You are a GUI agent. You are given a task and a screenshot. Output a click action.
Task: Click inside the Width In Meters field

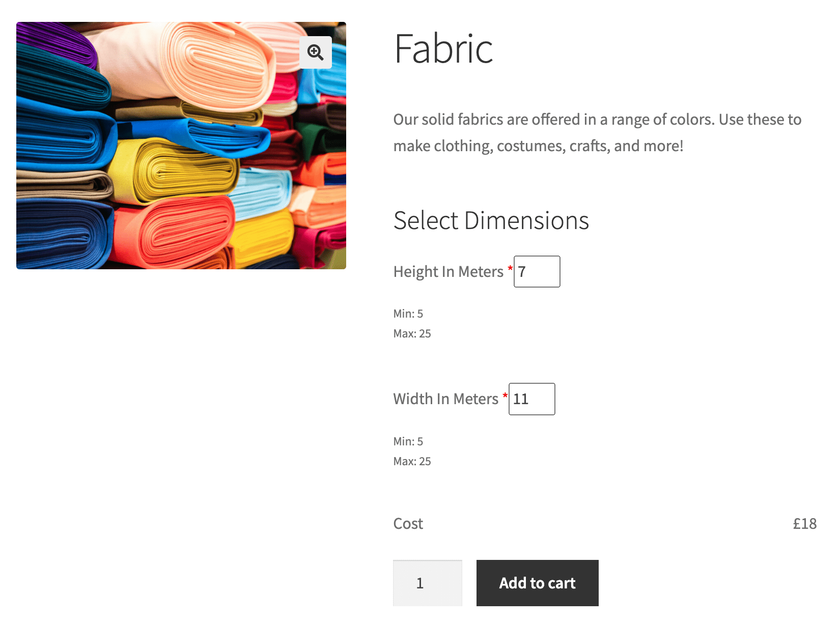[531, 399]
